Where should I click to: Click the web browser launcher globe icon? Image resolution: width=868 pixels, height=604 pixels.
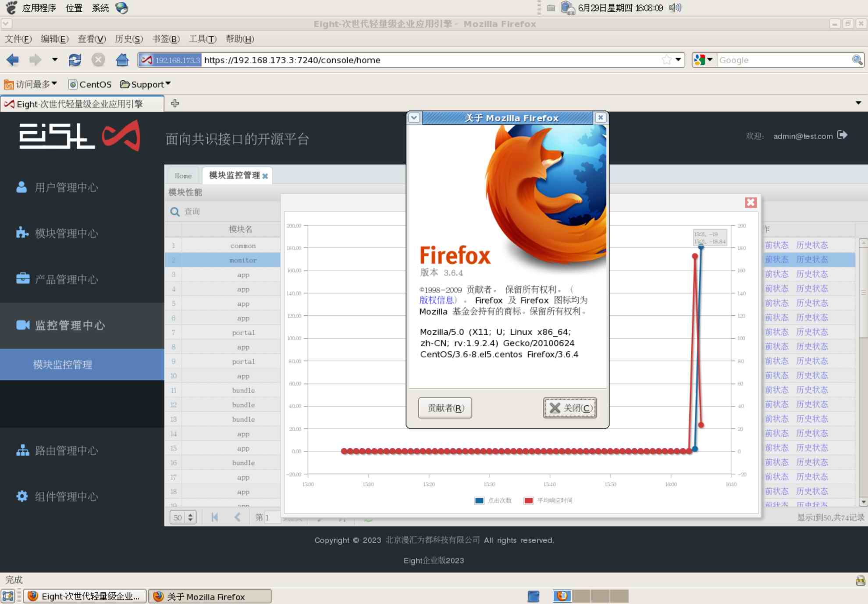tap(121, 8)
